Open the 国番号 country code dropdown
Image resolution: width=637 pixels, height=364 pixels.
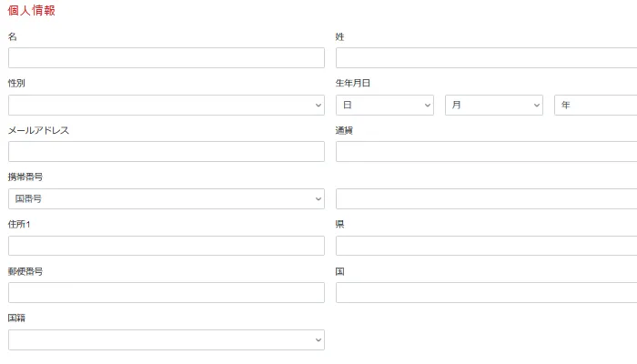tap(166, 199)
